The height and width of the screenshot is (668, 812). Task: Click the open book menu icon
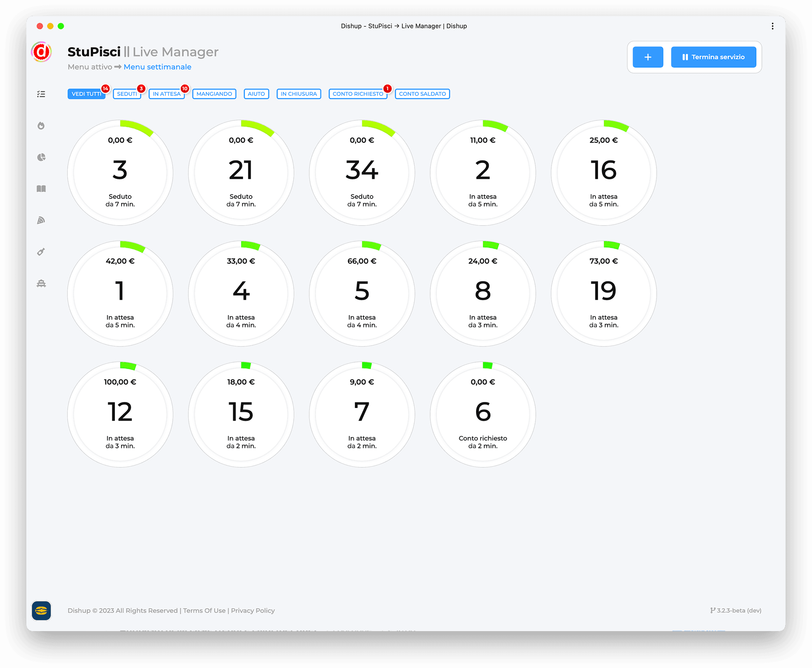41,189
